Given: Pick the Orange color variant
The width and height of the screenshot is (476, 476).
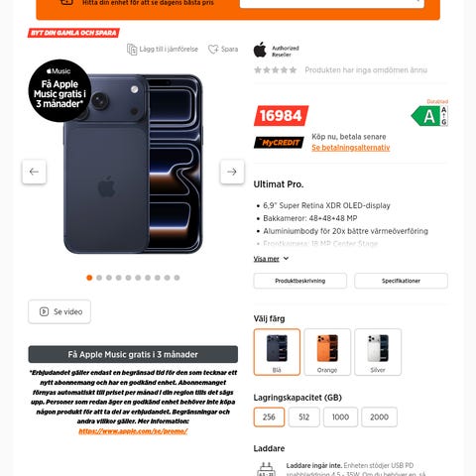Looking at the screenshot, I should (327, 352).
